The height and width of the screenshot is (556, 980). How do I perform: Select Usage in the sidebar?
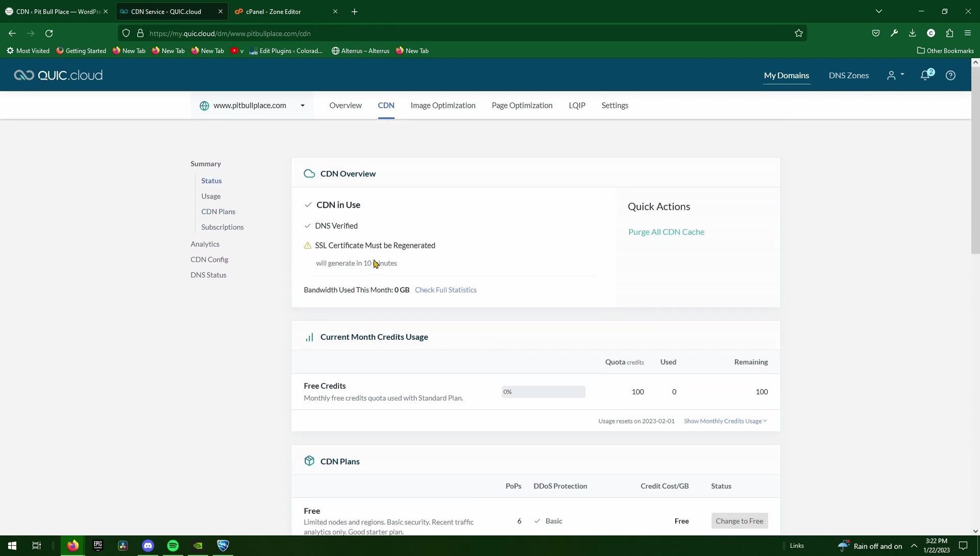tap(211, 196)
